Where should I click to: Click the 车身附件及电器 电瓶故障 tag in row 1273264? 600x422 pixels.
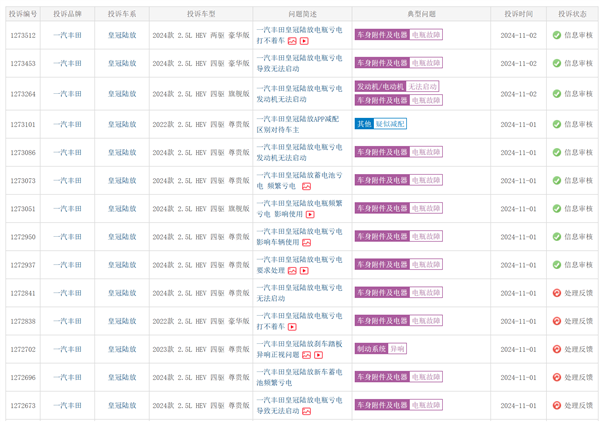click(x=399, y=100)
